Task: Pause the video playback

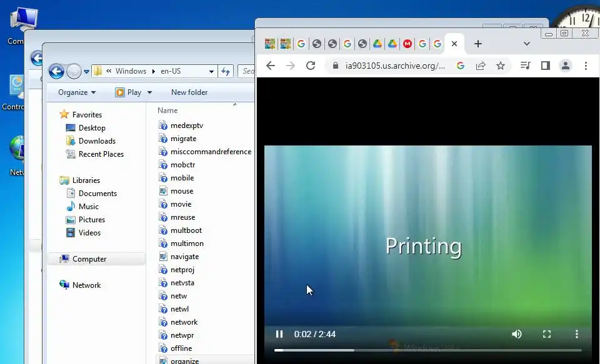Action: pos(279,334)
